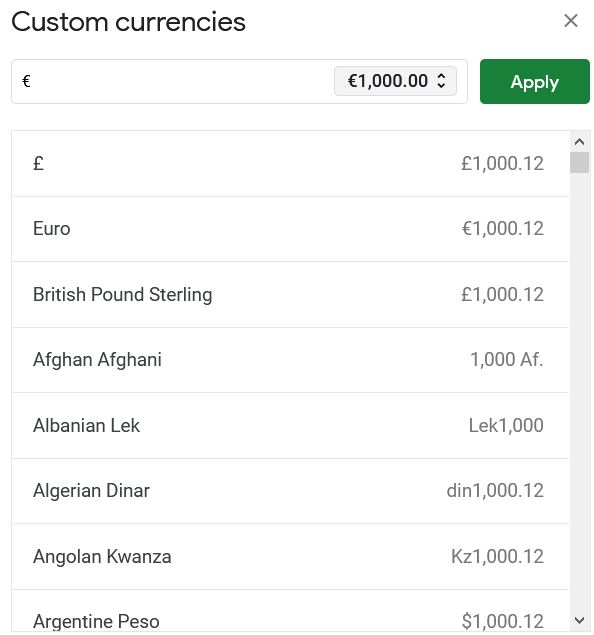This screenshot has width=594, height=635.
Task: Click the currency symbol input field
Action: point(174,81)
